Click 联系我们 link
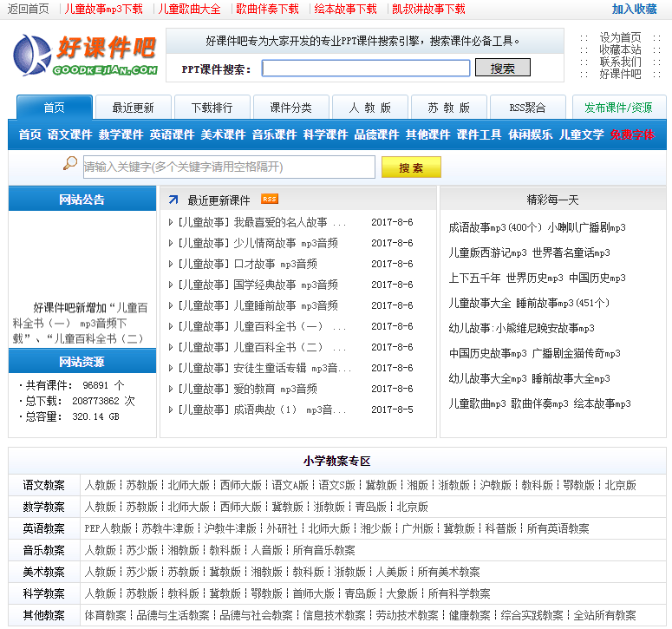The width and height of the screenshot is (672, 629). (620, 62)
